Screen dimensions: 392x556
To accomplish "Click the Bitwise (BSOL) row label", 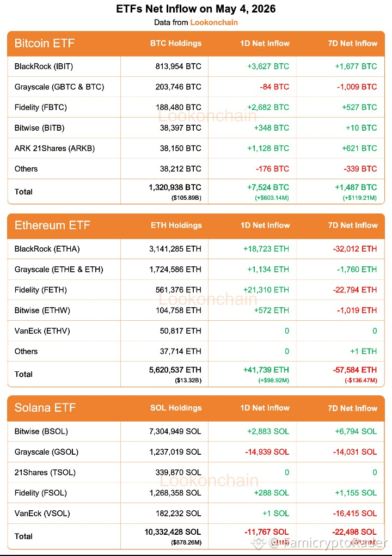I will (x=41, y=431).
